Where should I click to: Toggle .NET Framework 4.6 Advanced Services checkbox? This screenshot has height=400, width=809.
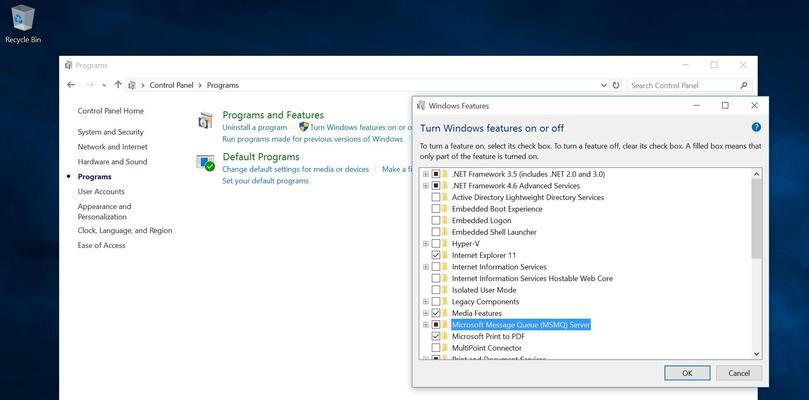pyautogui.click(x=436, y=186)
